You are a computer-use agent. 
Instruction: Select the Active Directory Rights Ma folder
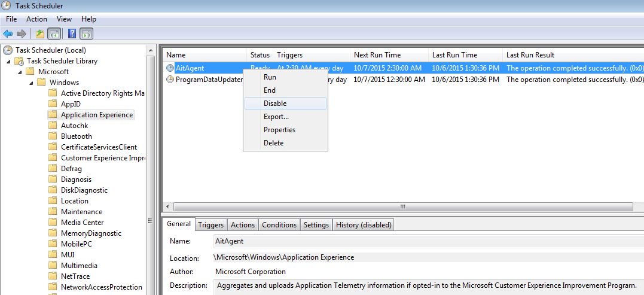point(103,93)
